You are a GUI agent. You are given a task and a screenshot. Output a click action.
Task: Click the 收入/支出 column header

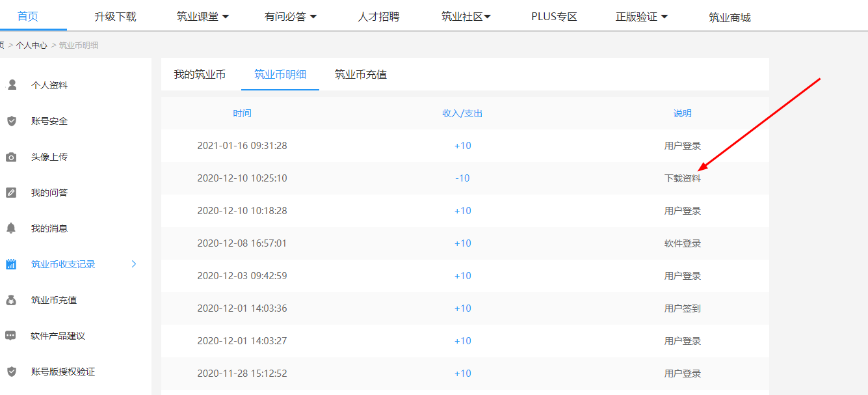[462, 113]
